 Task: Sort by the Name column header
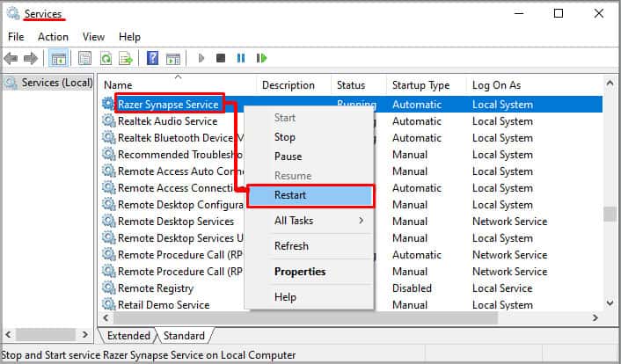(x=178, y=85)
